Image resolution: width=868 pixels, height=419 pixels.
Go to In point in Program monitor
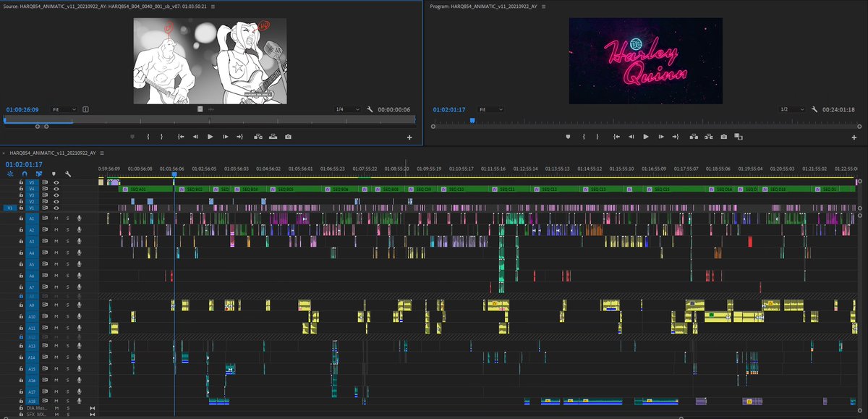pyautogui.click(x=615, y=136)
